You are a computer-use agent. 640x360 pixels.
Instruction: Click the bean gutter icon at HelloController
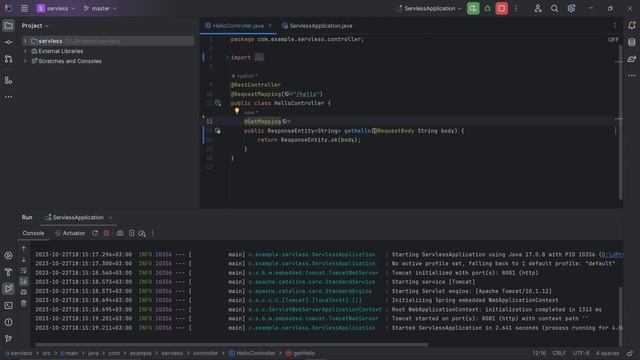point(218,103)
